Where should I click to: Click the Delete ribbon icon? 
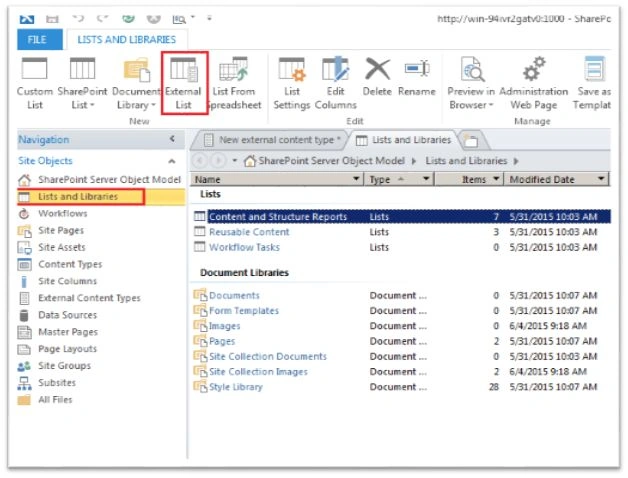coord(377,77)
